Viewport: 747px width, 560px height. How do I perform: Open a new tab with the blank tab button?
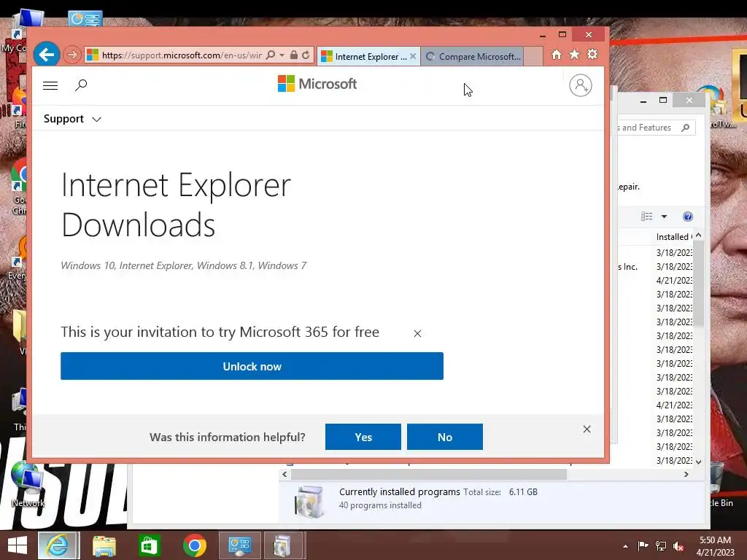pyautogui.click(x=533, y=56)
